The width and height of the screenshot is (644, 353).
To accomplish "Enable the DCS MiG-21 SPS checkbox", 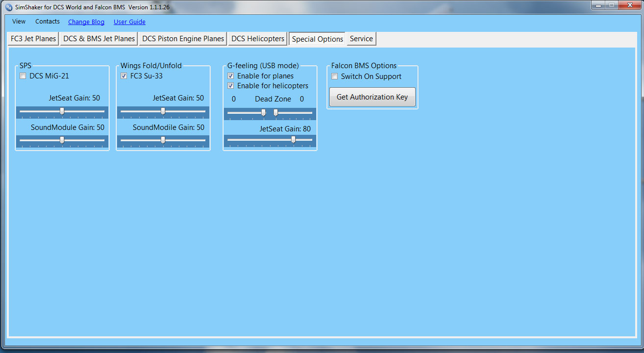I will [23, 76].
